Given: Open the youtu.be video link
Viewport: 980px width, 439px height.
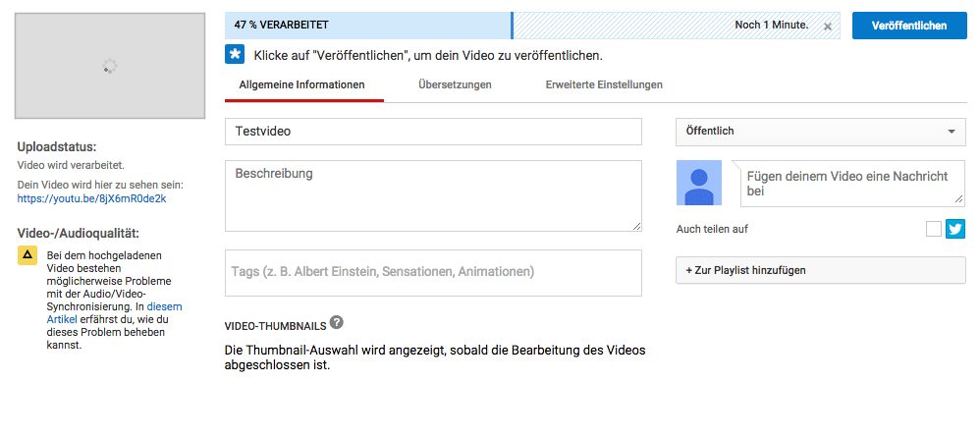Looking at the screenshot, I should [91, 198].
